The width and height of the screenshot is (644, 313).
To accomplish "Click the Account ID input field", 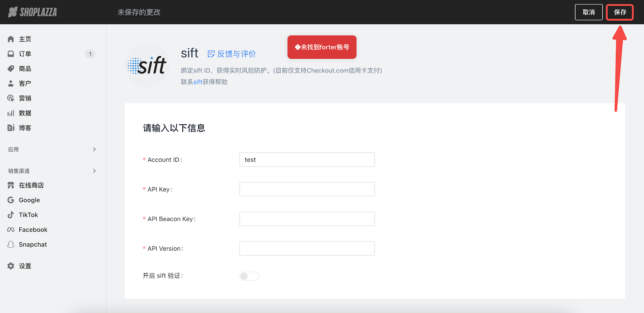I will tap(307, 160).
